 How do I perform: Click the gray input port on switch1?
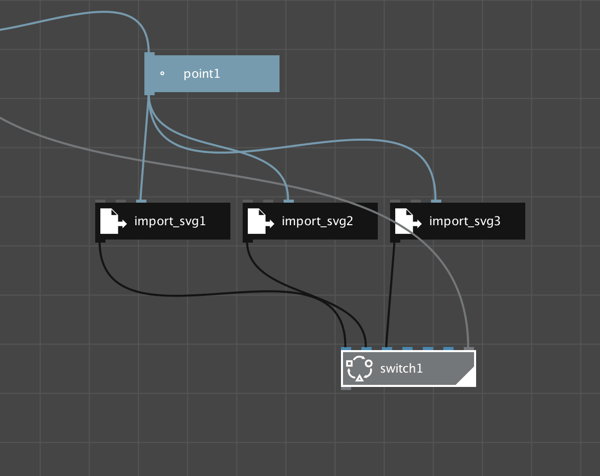tap(469, 349)
